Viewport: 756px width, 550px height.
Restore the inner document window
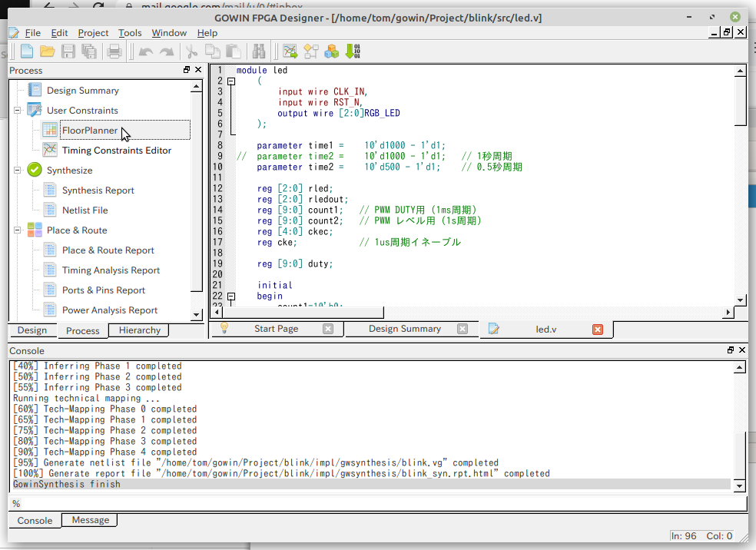[x=727, y=32]
